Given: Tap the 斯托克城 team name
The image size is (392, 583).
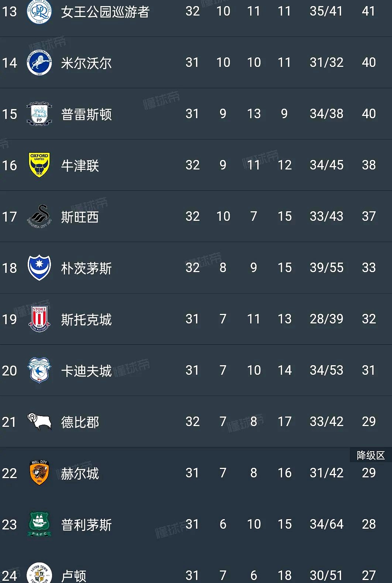Looking at the screenshot, I should tap(86, 320).
